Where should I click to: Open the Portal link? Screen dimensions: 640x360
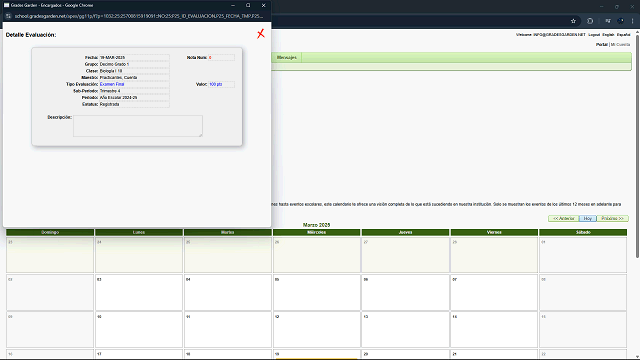[x=602, y=44]
